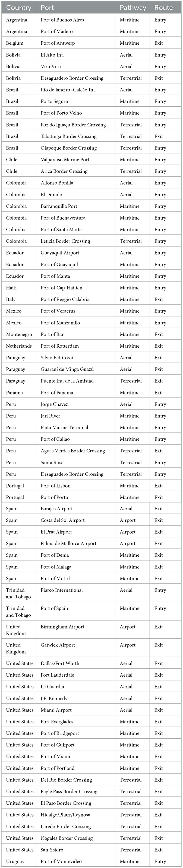Click the Port column header
Image resolution: width=183 pixels, height=868 pixels.
coord(47,7)
